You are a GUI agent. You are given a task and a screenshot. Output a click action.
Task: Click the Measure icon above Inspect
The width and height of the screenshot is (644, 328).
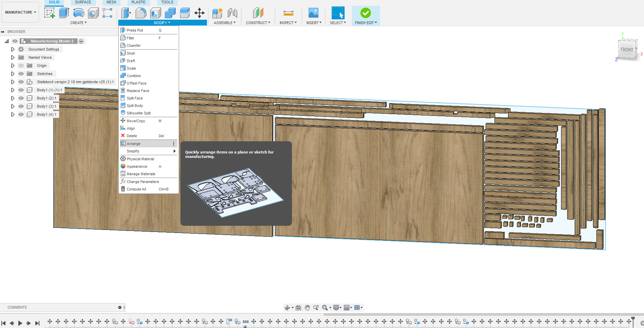point(288,13)
